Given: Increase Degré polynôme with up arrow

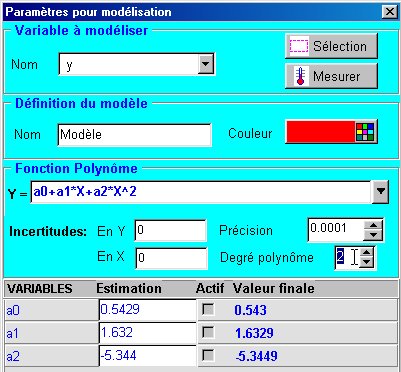Looking at the screenshot, I should [367, 252].
